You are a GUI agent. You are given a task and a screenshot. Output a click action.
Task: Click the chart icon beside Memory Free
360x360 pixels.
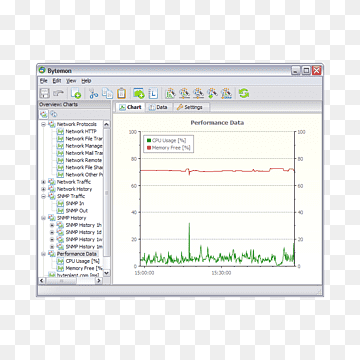(x=60, y=268)
